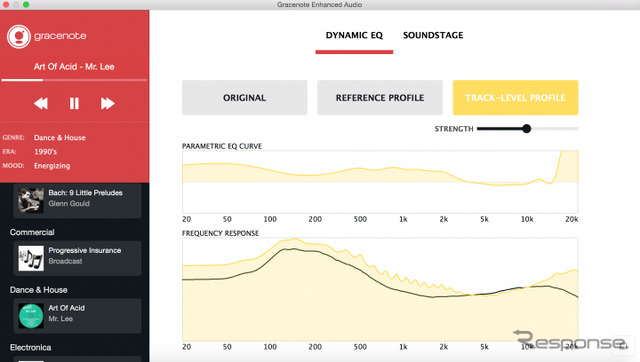This screenshot has height=362, width=640.
Task: Click the Dance & House category heading
Action: (38, 290)
